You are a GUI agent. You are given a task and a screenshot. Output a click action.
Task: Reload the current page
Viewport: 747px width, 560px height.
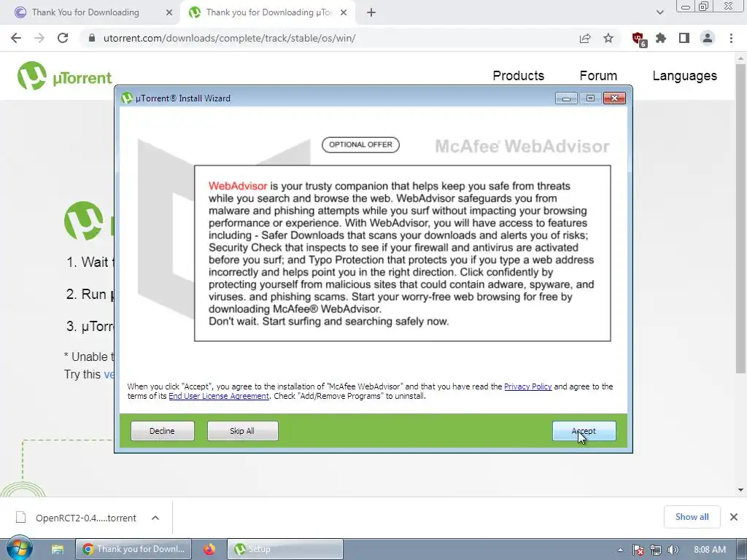[63, 38]
